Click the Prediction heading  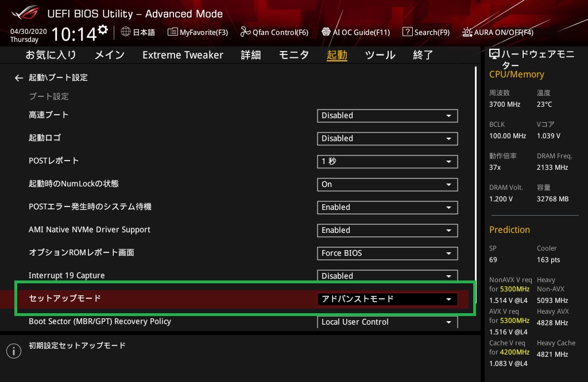[x=509, y=229]
